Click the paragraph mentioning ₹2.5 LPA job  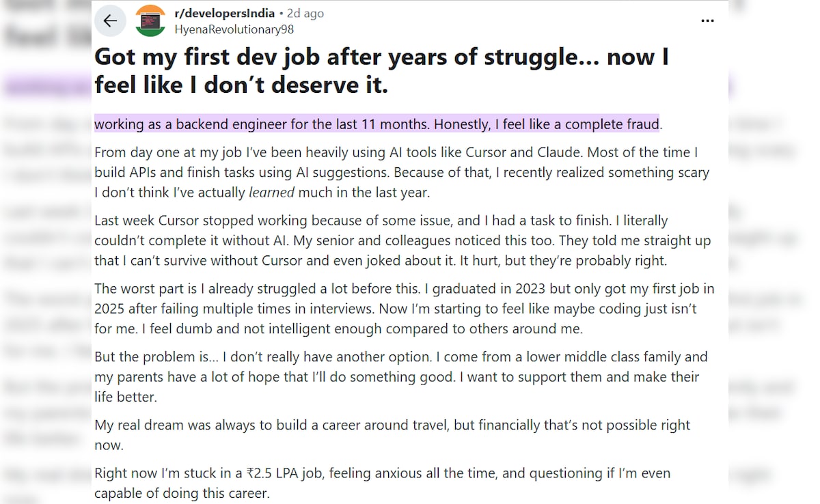383,482
